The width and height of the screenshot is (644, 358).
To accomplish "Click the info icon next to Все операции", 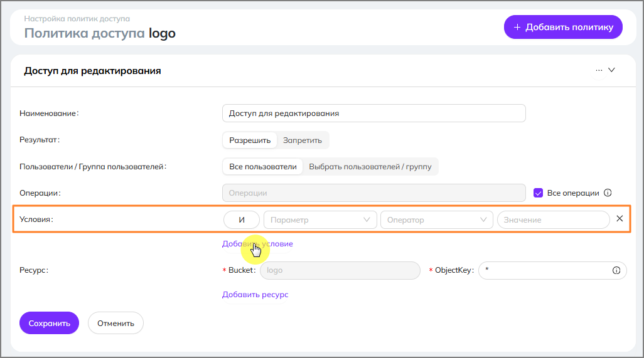I will coord(608,193).
